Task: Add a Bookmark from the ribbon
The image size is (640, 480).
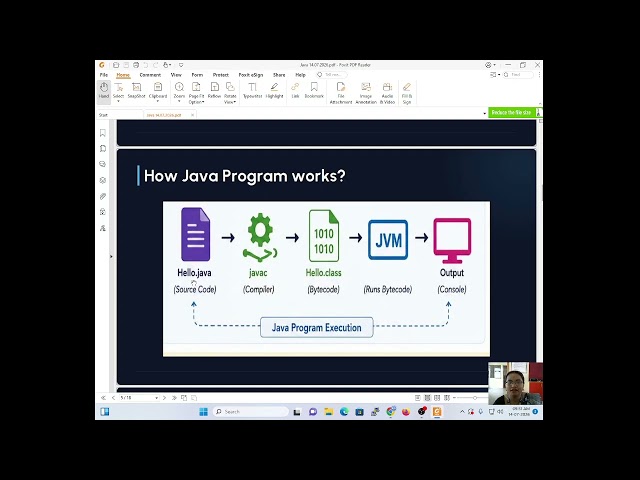Action: 314,91
